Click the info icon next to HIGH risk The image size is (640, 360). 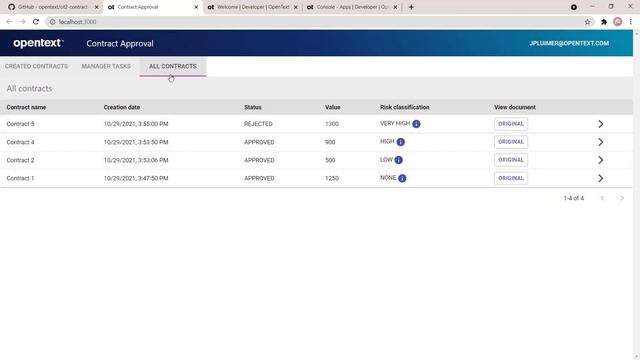400,142
